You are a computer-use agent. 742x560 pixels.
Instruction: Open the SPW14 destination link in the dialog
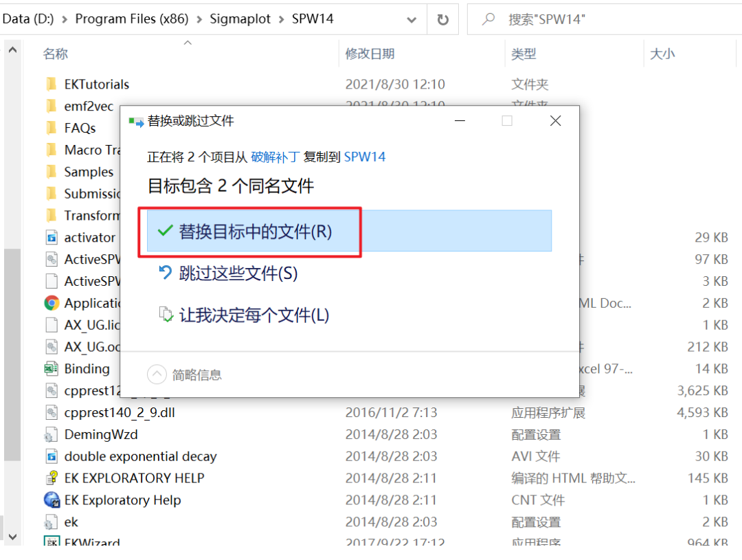tap(364, 157)
